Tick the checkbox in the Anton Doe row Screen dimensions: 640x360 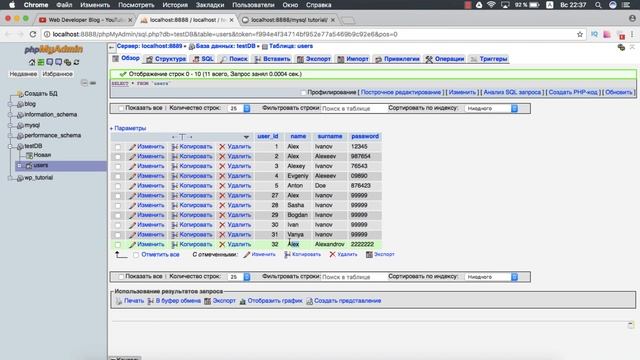[118, 186]
